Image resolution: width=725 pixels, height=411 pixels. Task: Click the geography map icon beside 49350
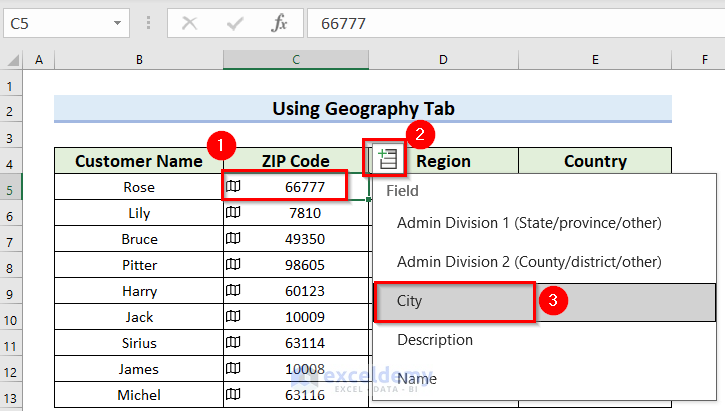[233, 238]
